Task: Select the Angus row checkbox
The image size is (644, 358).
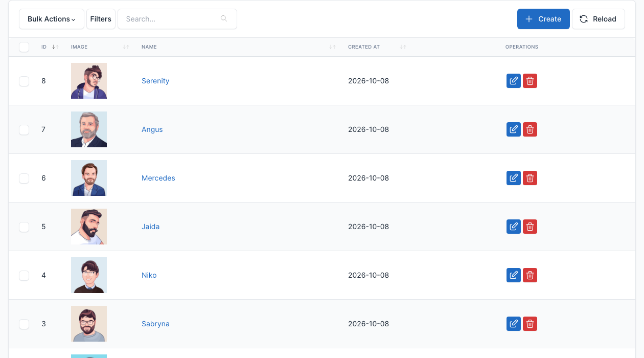Action: click(24, 129)
